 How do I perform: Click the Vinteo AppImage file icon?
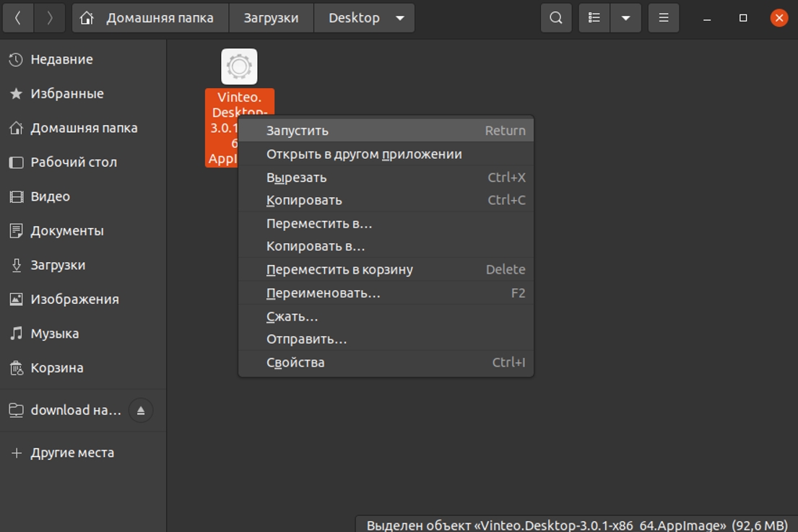239,66
